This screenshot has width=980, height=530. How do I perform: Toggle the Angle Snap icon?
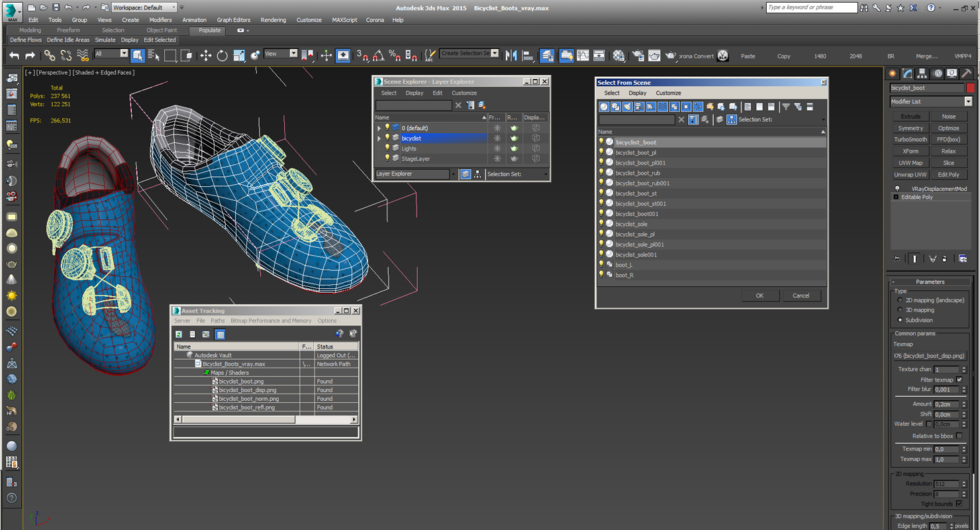point(378,56)
